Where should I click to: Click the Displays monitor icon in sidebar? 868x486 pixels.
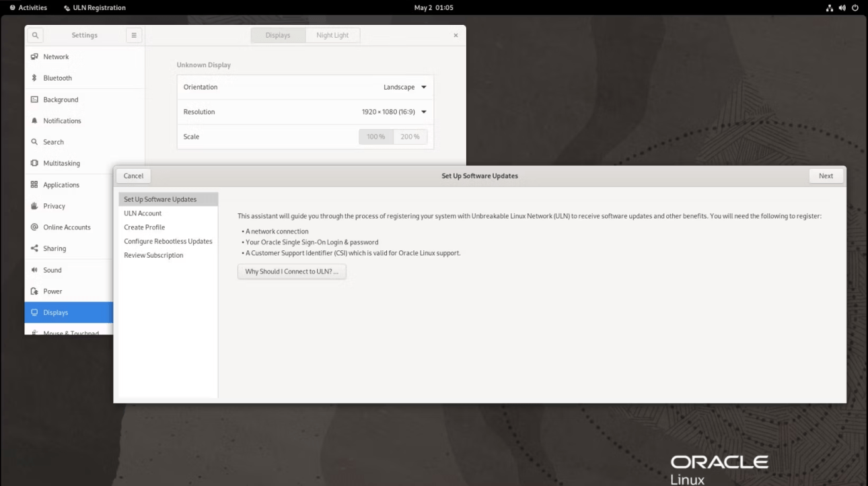point(34,312)
